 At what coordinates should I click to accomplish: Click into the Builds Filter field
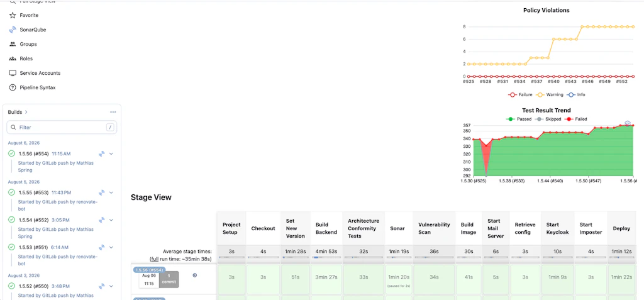[x=62, y=128]
